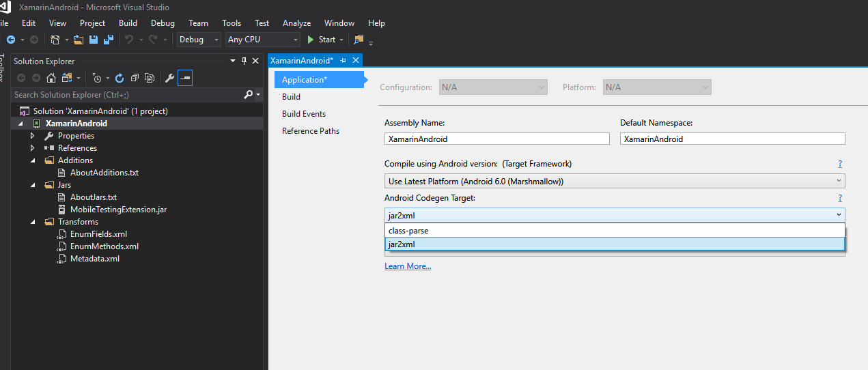Expand the Properties node
The height and width of the screenshot is (370, 868).
32,136
